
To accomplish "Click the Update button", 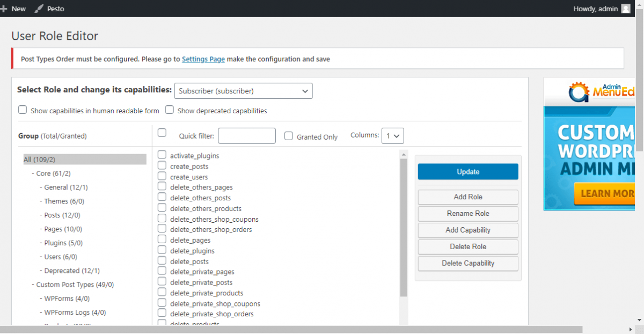I will click(467, 171).
